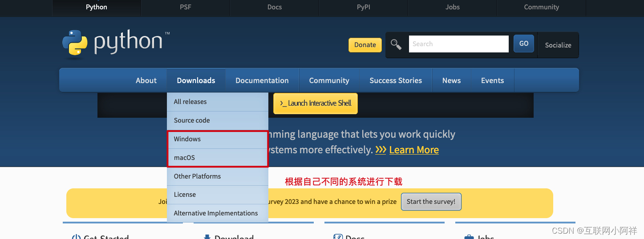This screenshot has width=644, height=239.
Task: Click the GO search button
Action: pyautogui.click(x=524, y=44)
